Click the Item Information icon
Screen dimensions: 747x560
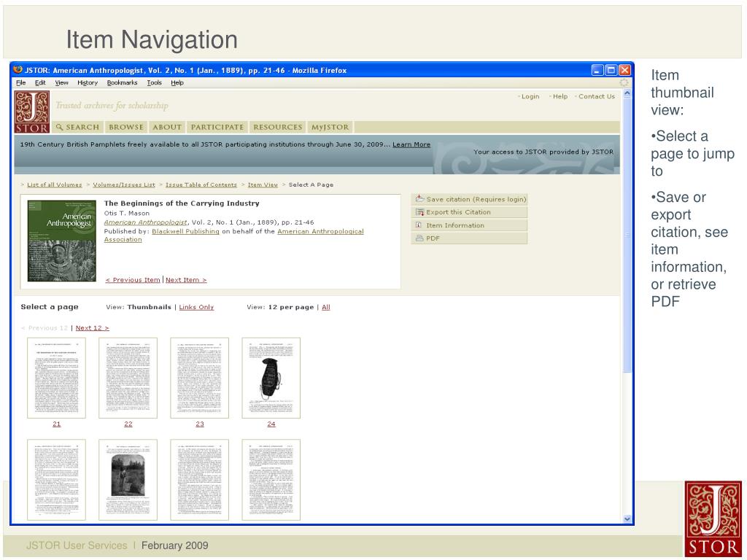click(419, 225)
